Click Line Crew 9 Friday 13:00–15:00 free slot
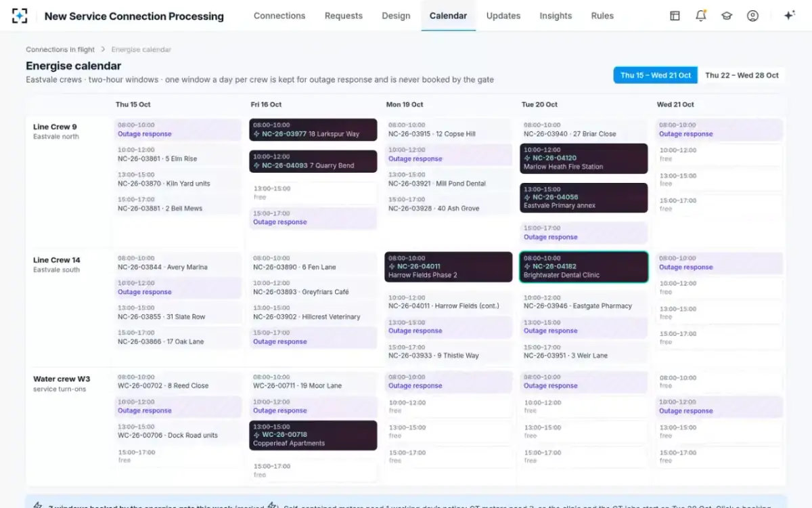Screen dimensions: 812x508 (313, 193)
